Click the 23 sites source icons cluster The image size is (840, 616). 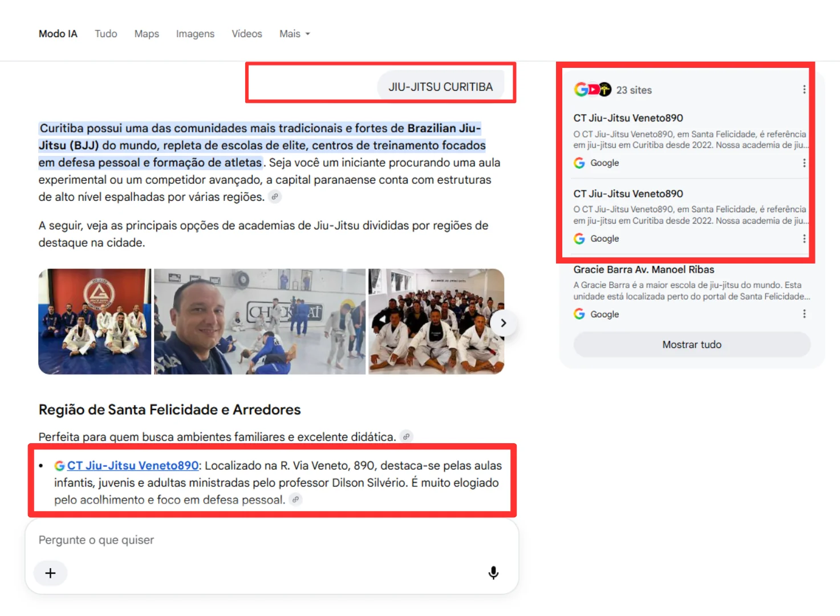[593, 90]
